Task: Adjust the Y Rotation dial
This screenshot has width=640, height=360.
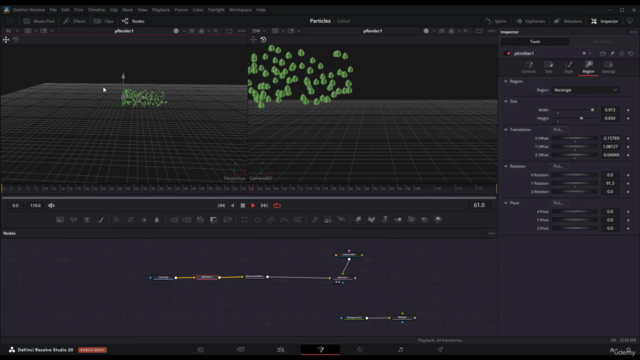Action: [575, 183]
